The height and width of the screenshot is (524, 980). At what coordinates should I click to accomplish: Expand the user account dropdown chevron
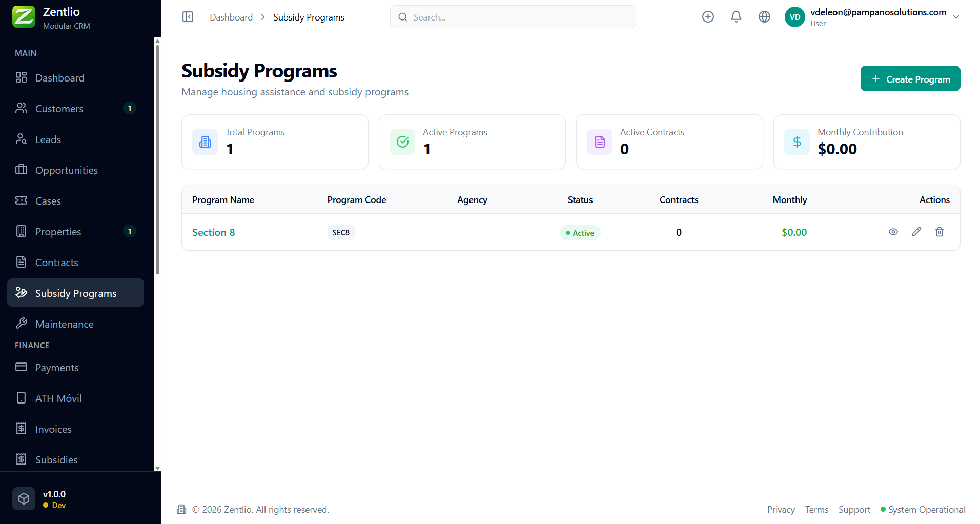tap(956, 17)
